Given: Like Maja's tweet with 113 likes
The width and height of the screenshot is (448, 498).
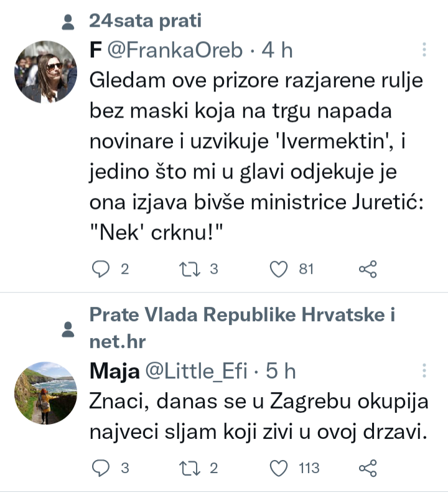Looking at the screenshot, I should [x=280, y=467].
